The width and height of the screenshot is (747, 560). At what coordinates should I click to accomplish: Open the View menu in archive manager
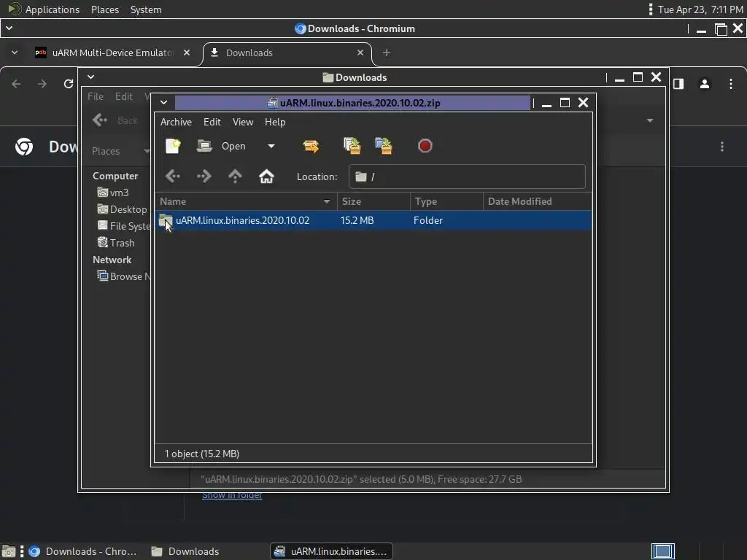(x=242, y=122)
